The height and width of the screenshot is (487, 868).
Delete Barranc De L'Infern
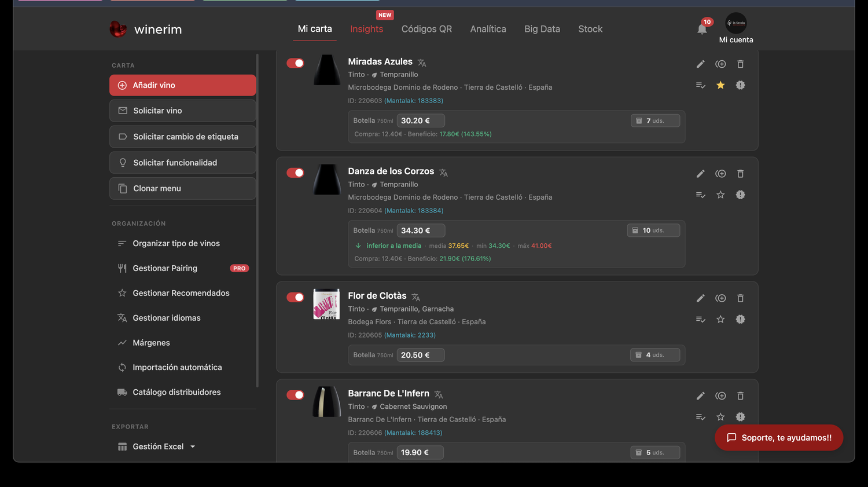[740, 396]
